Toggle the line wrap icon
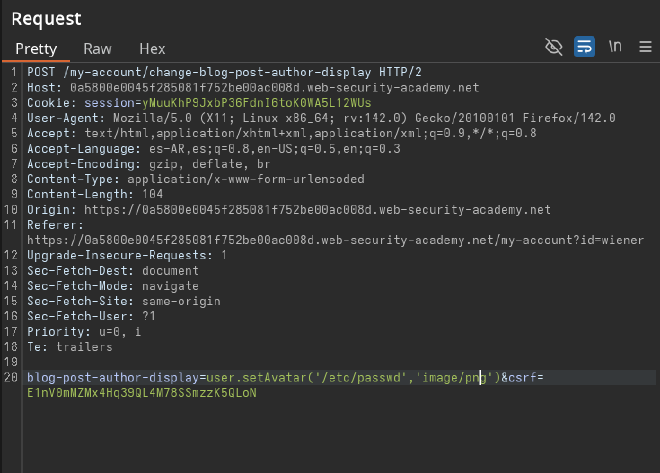This screenshot has height=473, width=660. (584, 47)
